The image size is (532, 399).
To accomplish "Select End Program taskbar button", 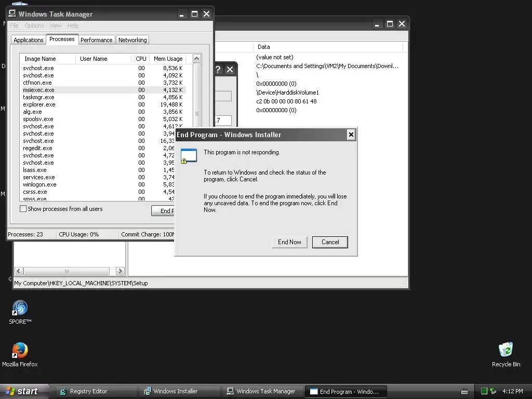I will (x=345, y=392).
